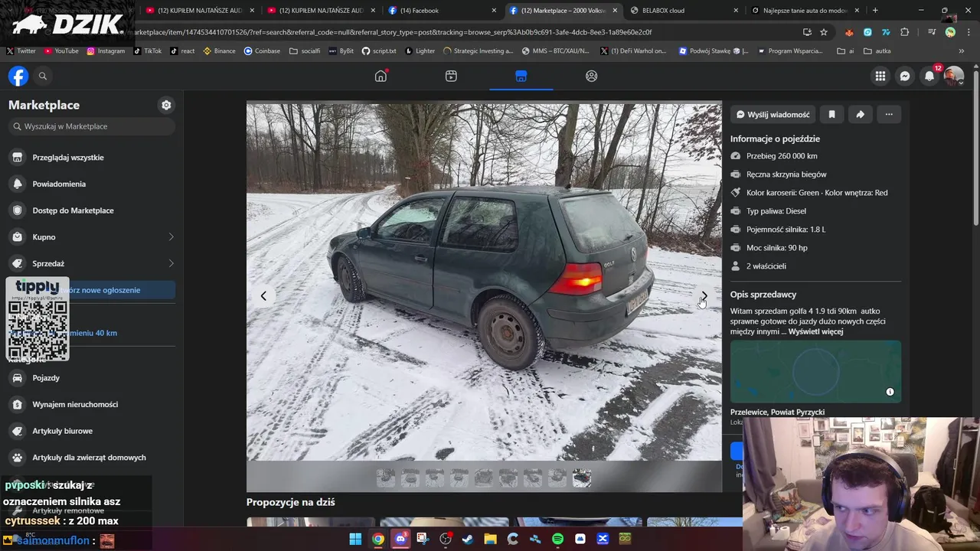Open File Explorer in the taskbar
The image size is (980, 551).
pos(490,539)
